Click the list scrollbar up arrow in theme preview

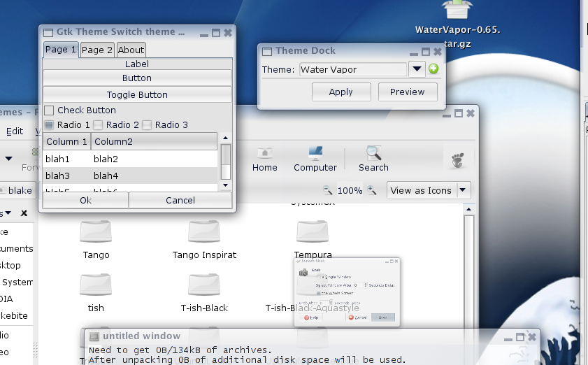pos(225,138)
